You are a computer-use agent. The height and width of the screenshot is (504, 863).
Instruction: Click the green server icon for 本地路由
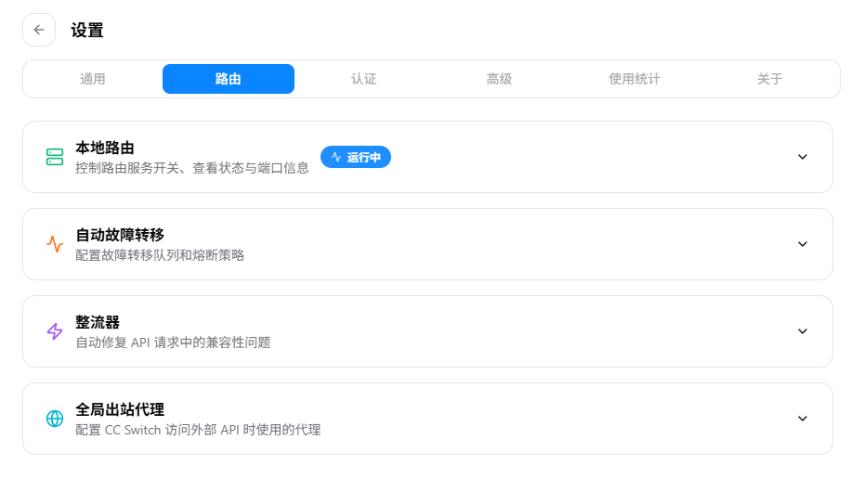55,157
